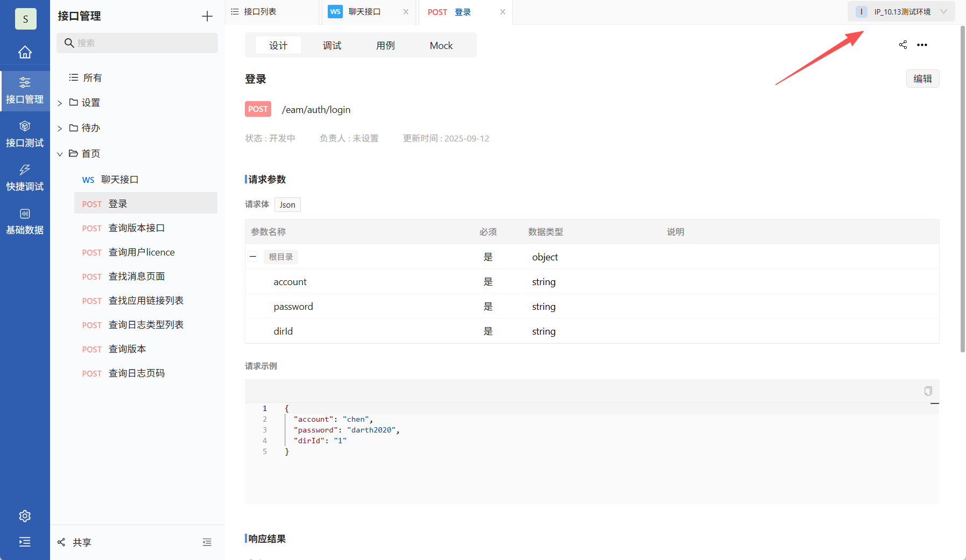
Task: Open 接口测试 section in left sidebar
Action: (x=25, y=134)
